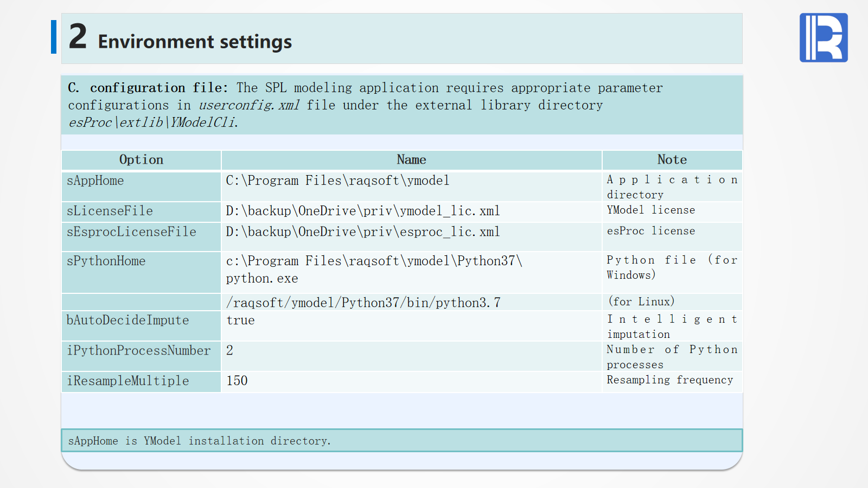The height and width of the screenshot is (488, 868).
Task: Click the bAutoDecideImpute option cell
Action: [127, 320]
